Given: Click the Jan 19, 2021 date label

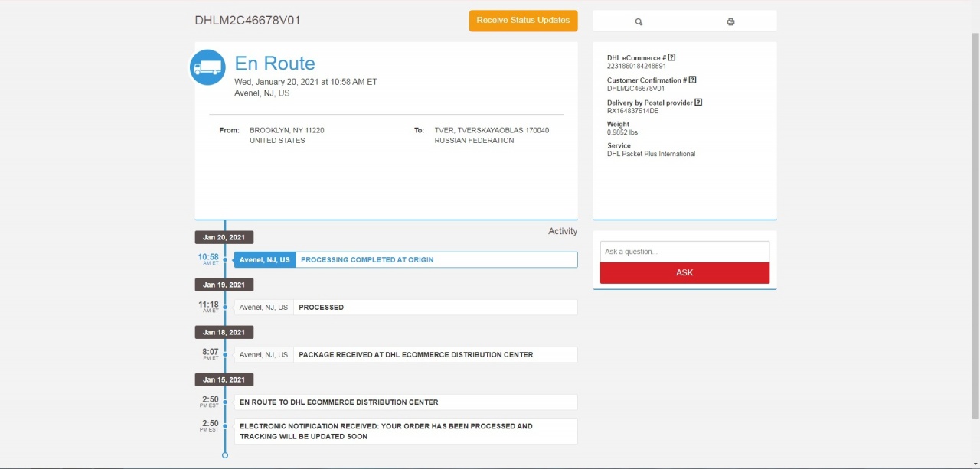Looking at the screenshot, I should point(224,285).
